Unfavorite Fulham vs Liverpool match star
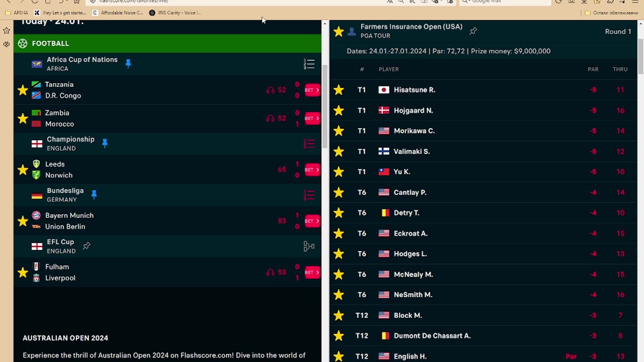The width and height of the screenshot is (644, 362). (x=23, y=272)
